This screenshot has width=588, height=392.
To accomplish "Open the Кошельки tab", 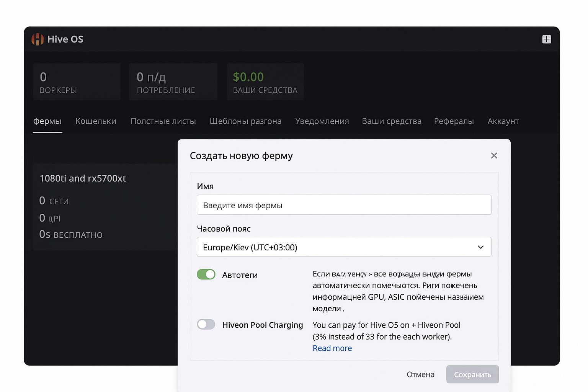I will click(x=96, y=121).
